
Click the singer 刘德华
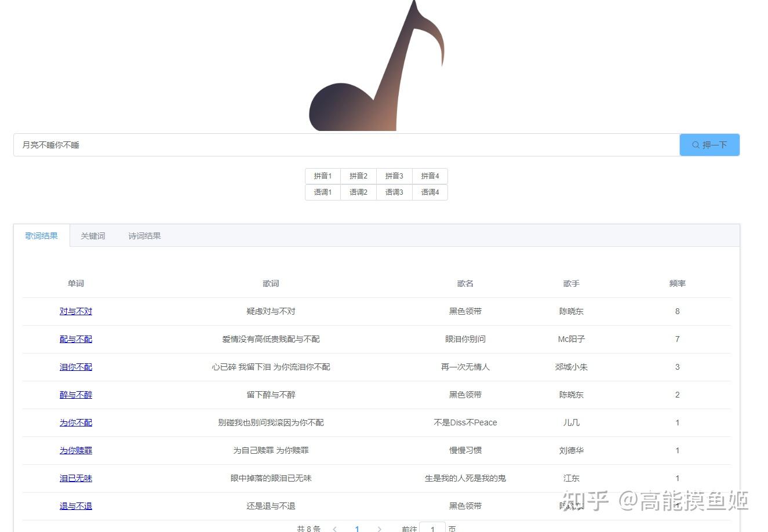pos(572,450)
